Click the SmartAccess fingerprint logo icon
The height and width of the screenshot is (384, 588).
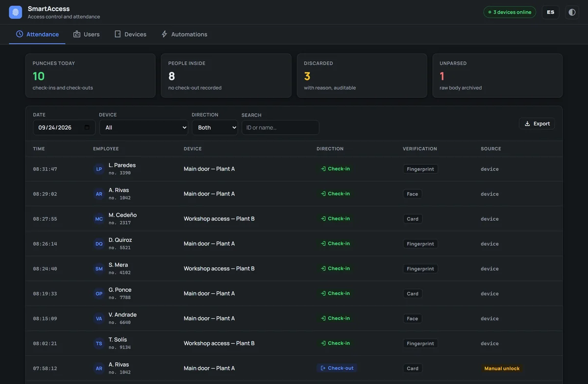(16, 12)
